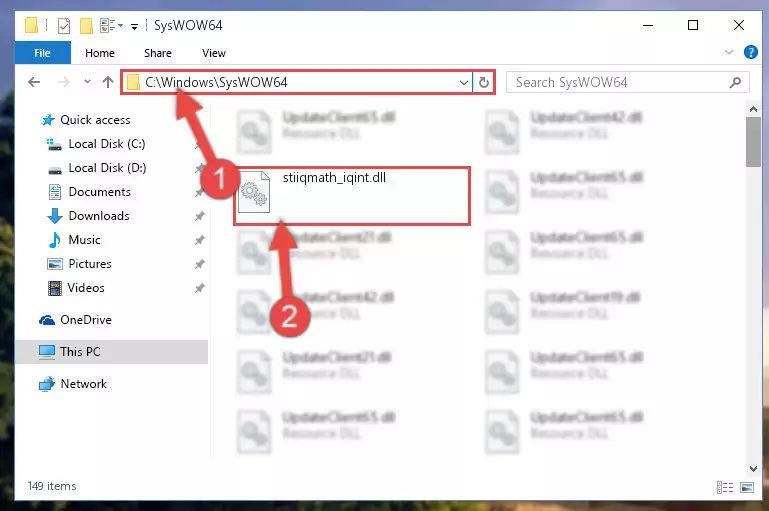The image size is (769, 511).
Task: Open the File menu tab
Action: tap(43, 53)
